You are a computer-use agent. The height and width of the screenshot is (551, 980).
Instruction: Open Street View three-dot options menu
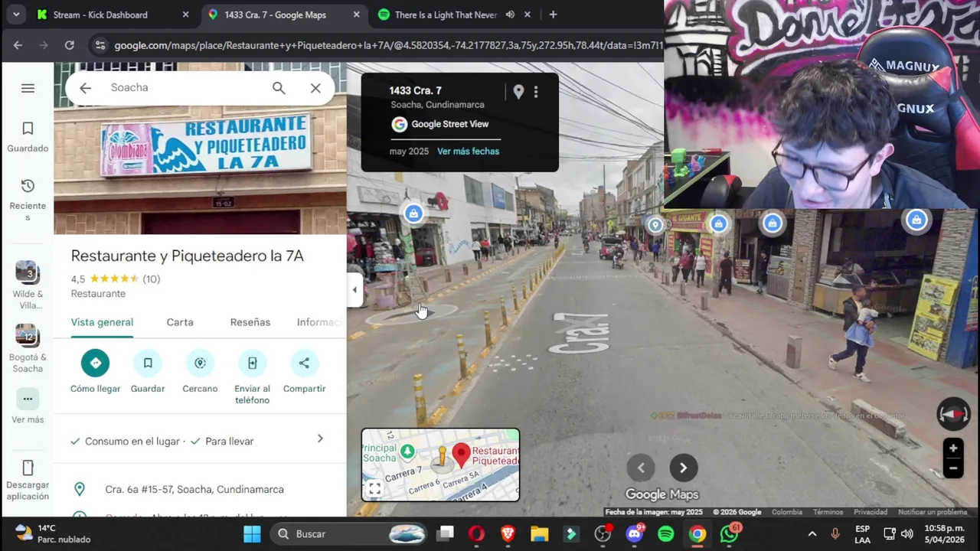(x=536, y=92)
